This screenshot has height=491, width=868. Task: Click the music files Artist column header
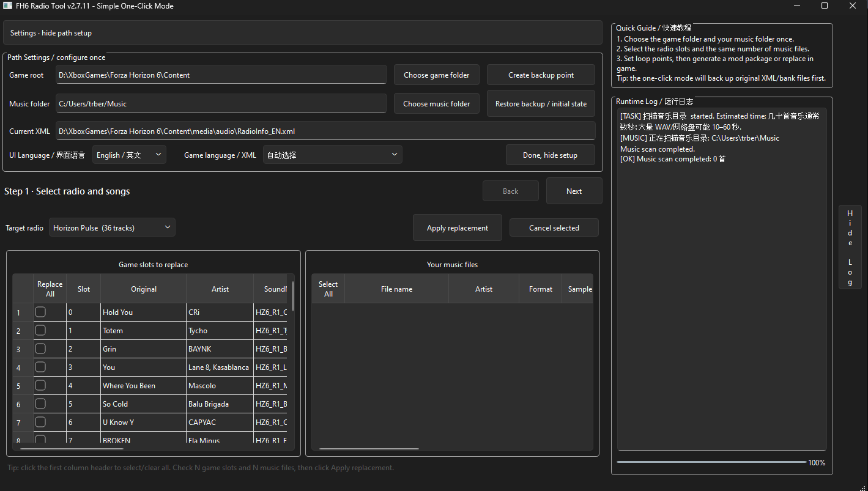click(x=484, y=289)
